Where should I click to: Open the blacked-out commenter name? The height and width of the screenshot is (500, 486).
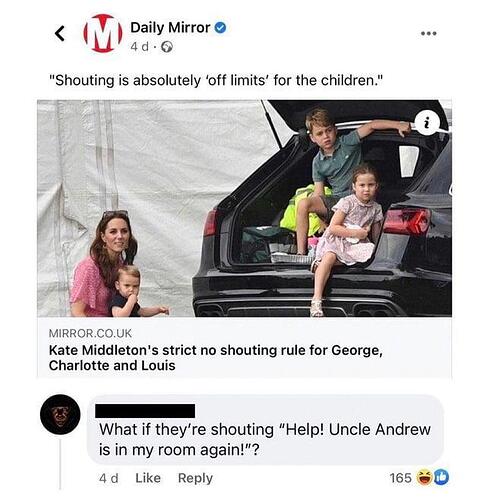[145, 411]
